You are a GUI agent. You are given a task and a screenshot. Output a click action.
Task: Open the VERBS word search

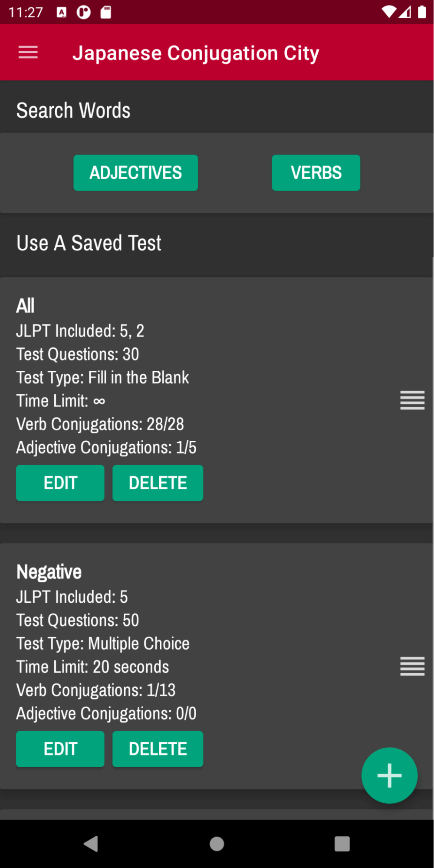coord(316,172)
